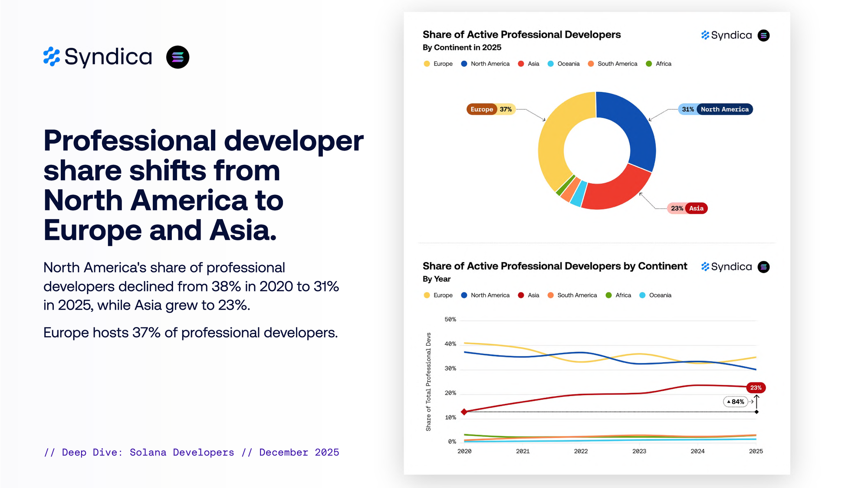Click the large Syndica logo mark
The image size is (868, 488).
point(52,57)
